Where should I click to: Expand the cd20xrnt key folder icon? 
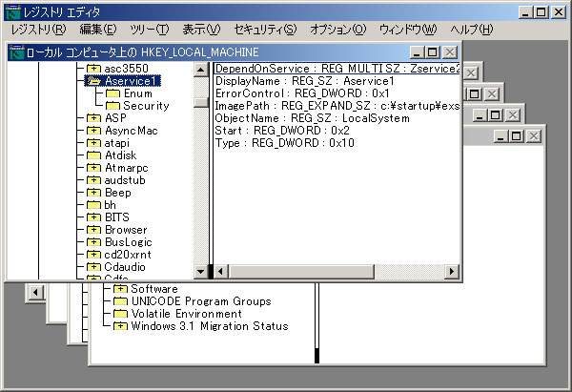(x=93, y=255)
